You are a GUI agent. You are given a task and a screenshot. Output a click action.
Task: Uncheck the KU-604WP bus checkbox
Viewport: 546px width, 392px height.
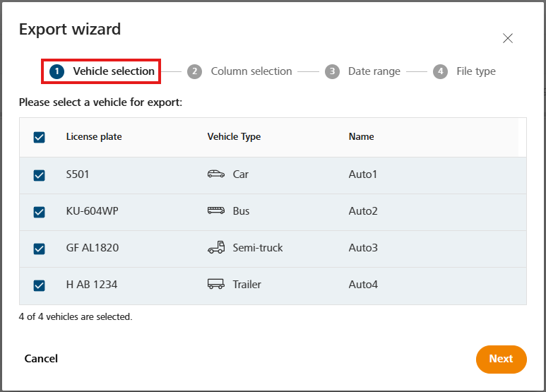39,212
